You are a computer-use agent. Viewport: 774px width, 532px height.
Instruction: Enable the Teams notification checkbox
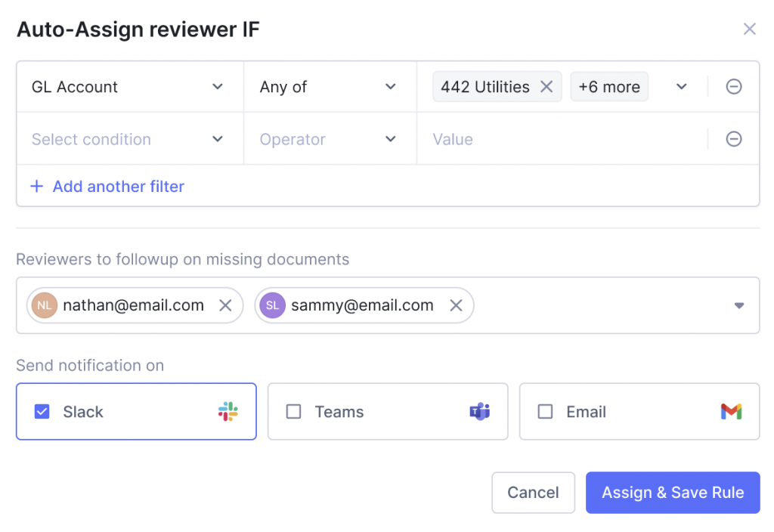tap(293, 412)
